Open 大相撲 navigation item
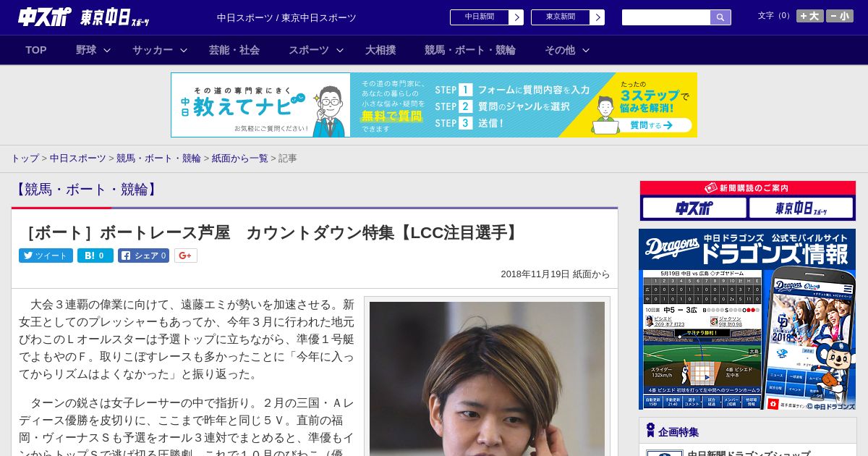 tap(380, 50)
